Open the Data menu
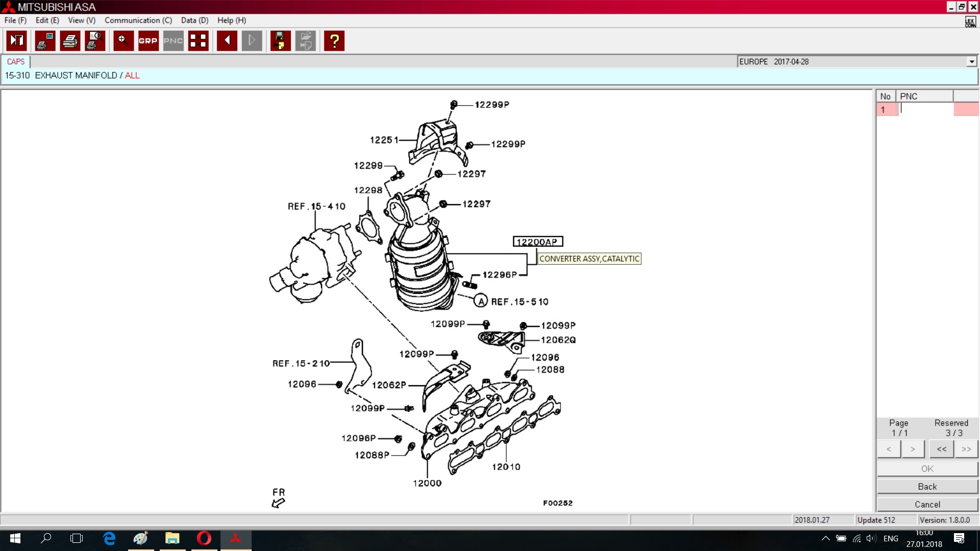This screenshot has height=551, width=980. tap(194, 20)
